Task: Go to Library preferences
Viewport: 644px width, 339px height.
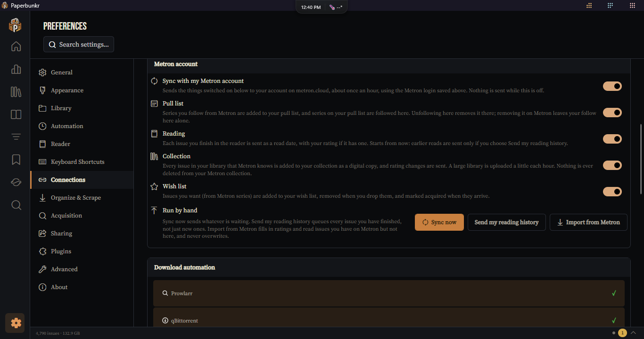Action: 82,108
